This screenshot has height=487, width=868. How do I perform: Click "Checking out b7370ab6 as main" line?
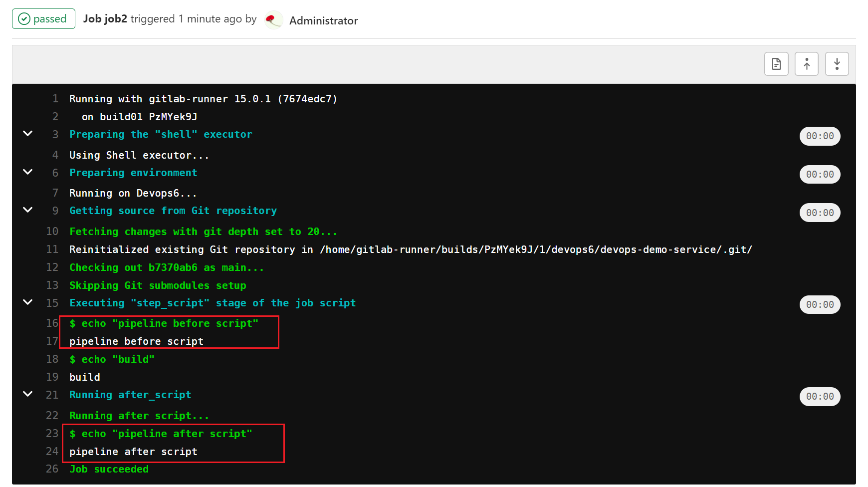167,267
